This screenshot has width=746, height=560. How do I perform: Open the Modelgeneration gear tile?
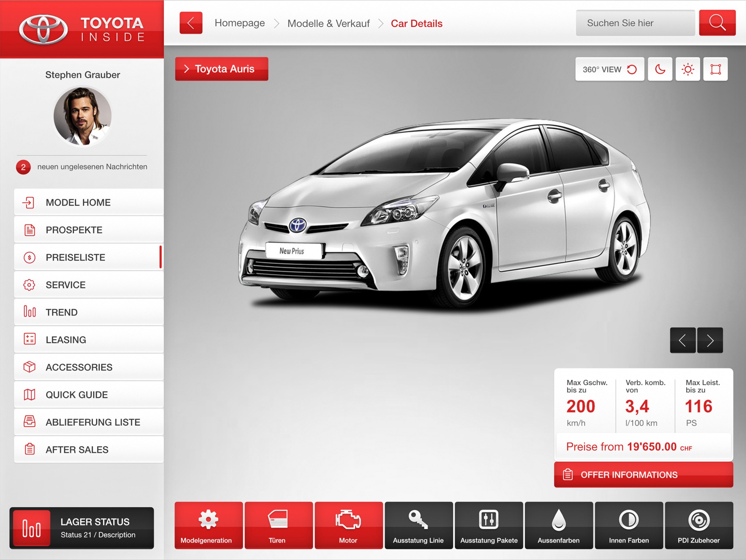coord(208,525)
